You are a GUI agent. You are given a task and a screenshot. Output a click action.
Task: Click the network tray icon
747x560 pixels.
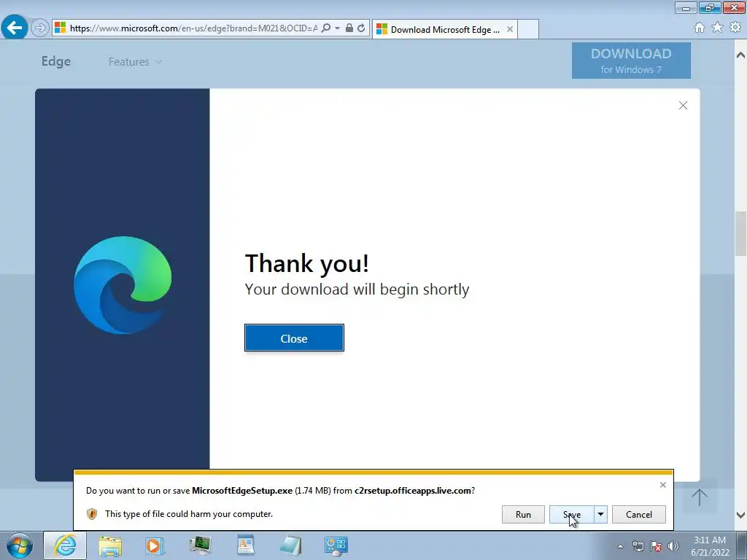638,546
